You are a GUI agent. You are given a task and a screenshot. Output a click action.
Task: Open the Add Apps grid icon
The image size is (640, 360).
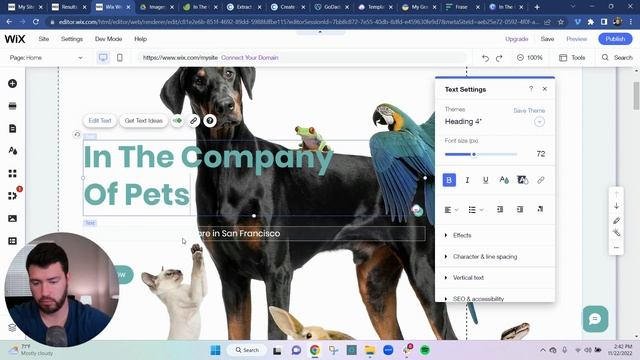pos(13,173)
